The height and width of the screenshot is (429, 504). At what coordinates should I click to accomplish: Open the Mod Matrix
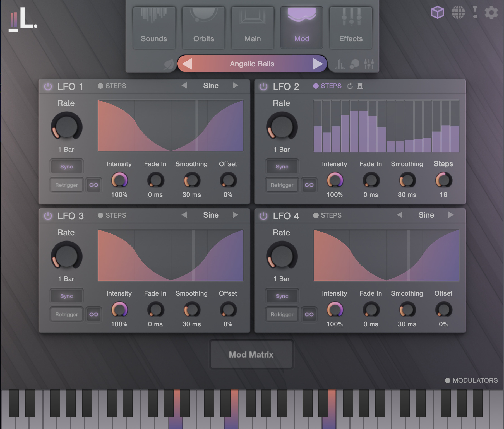tap(251, 355)
